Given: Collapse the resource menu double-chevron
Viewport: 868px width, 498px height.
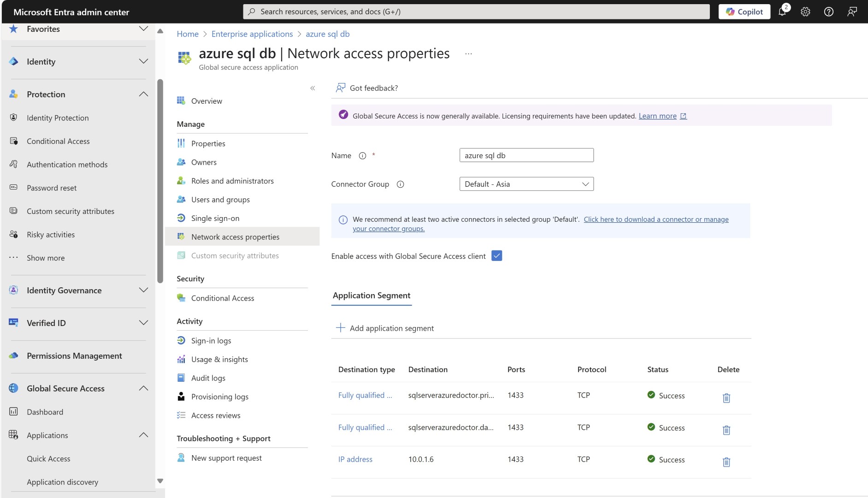Looking at the screenshot, I should click(313, 88).
